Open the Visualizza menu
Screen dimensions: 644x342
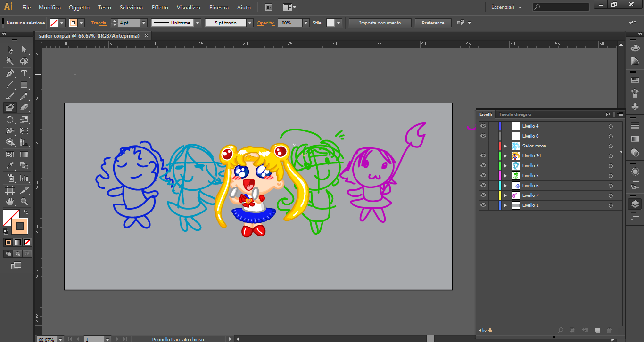click(x=189, y=8)
